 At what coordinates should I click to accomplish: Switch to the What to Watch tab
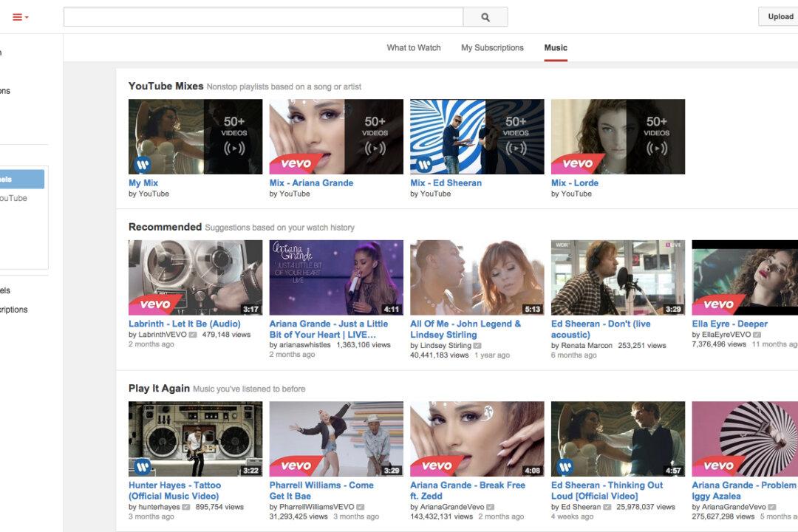click(412, 47)
